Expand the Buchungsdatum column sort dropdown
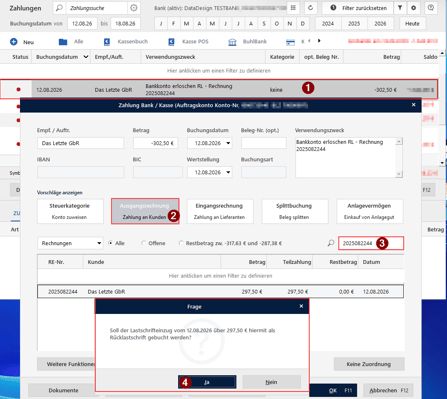Screen dimensions: 447x399 (x=86, y=57)
